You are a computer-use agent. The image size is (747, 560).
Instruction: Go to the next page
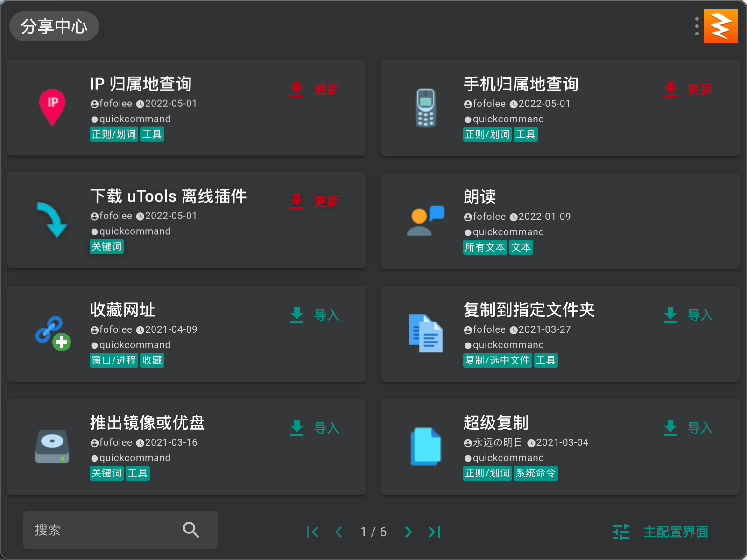pos(409,532)
